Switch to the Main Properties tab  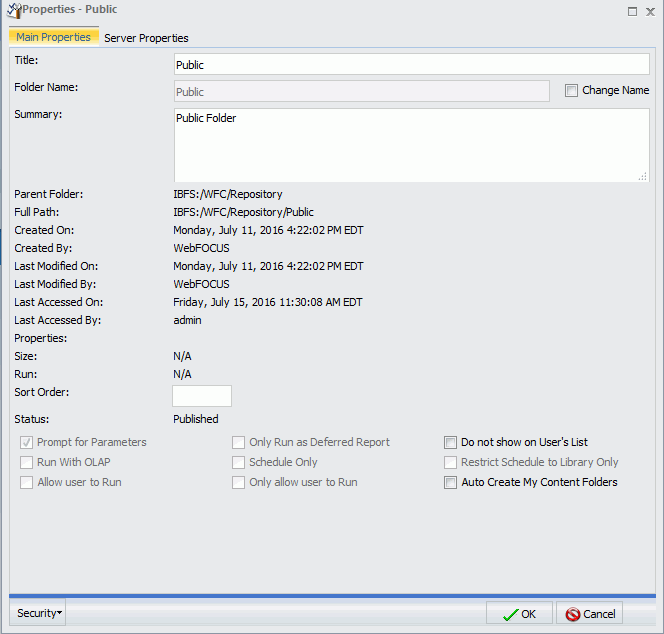point(53,37)
